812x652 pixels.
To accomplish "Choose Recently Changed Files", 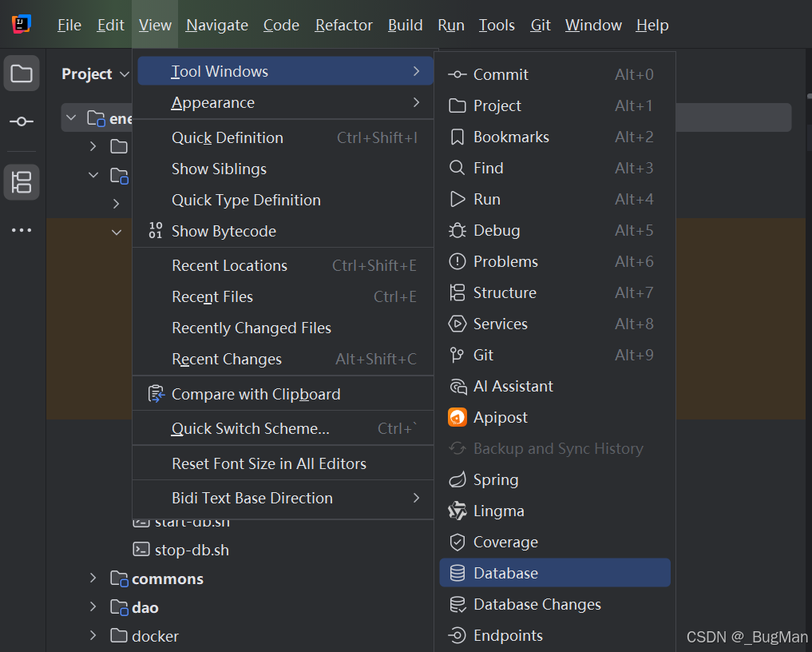I will (283, 328).
